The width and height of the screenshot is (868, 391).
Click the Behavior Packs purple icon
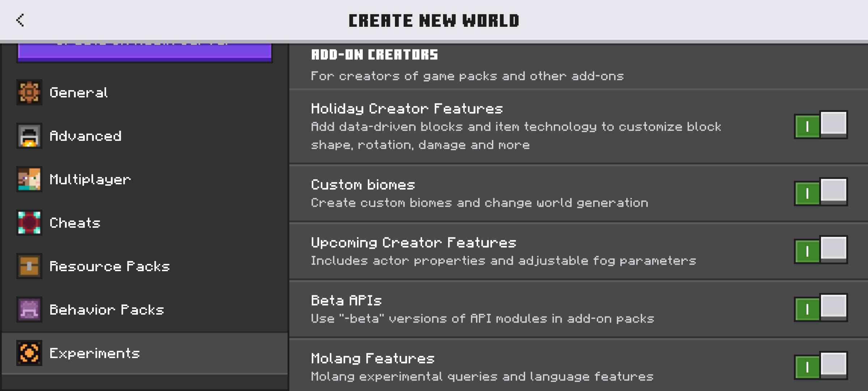(x=29, y=310)
